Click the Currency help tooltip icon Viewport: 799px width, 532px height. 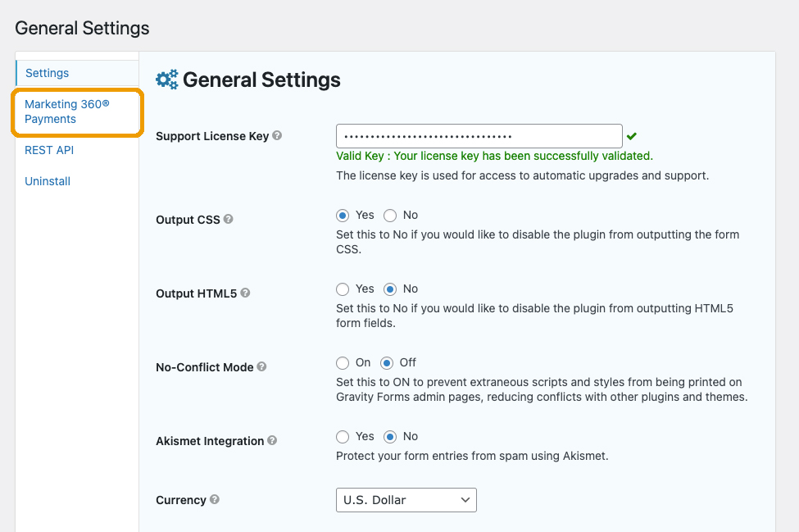(215, 500)
